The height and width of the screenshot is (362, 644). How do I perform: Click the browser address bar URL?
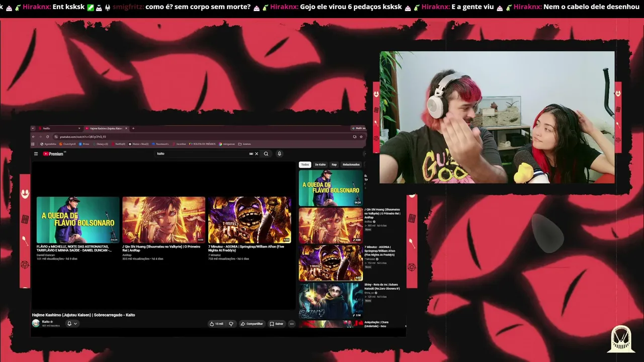coord(83,137)
